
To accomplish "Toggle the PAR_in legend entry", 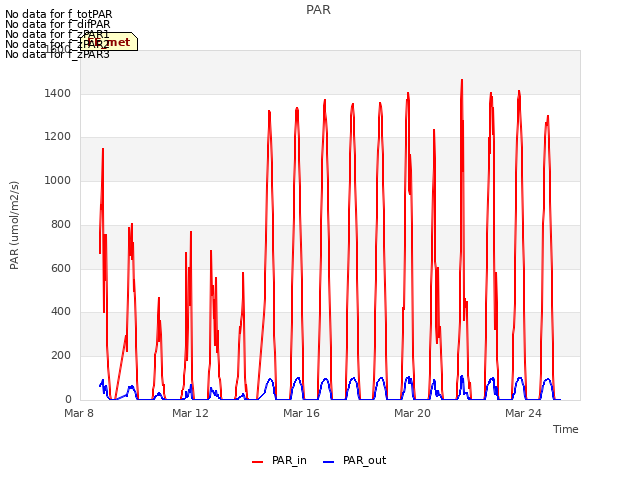I will pos(280,460).
